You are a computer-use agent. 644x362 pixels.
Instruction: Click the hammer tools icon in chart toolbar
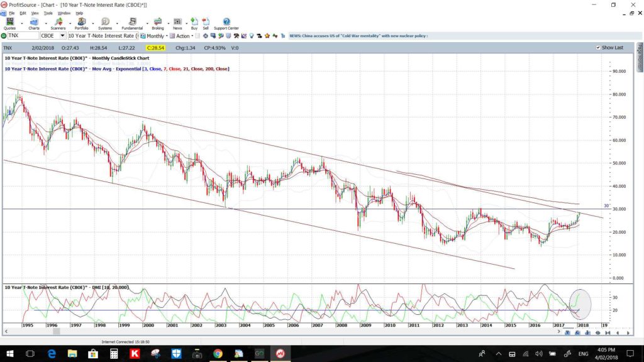pyautogui.click(x=236, y=36)
